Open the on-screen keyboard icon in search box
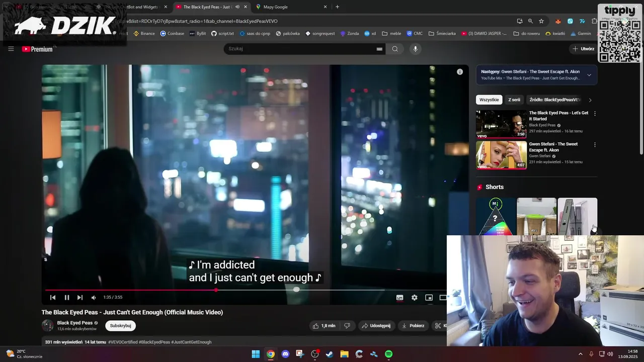 coord(379,49)
